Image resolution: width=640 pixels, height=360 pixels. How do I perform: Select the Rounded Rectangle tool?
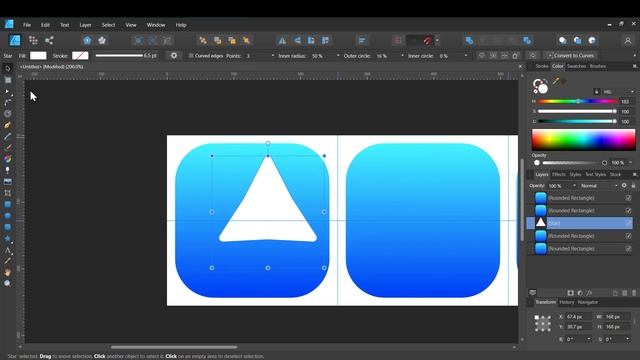tap(7, 227)
